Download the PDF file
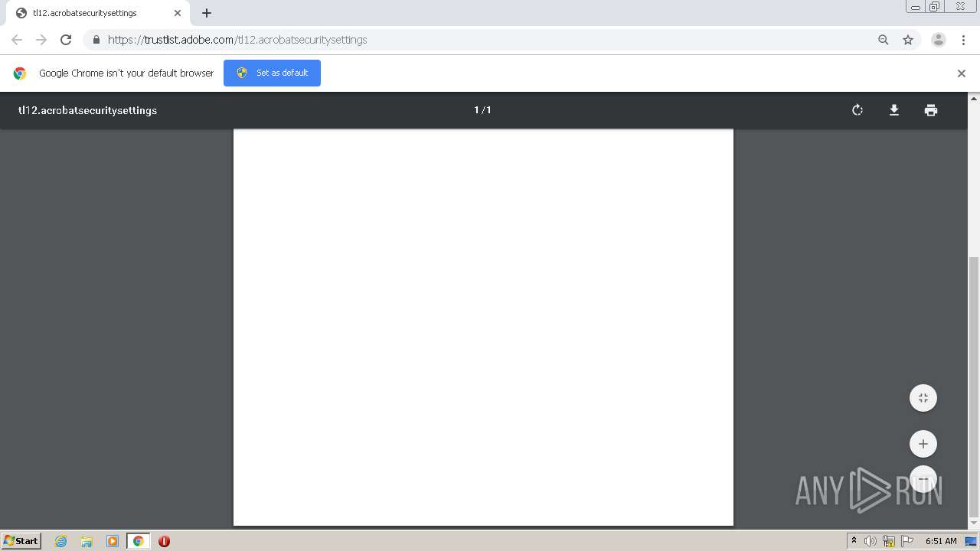 tap(893, 110)
